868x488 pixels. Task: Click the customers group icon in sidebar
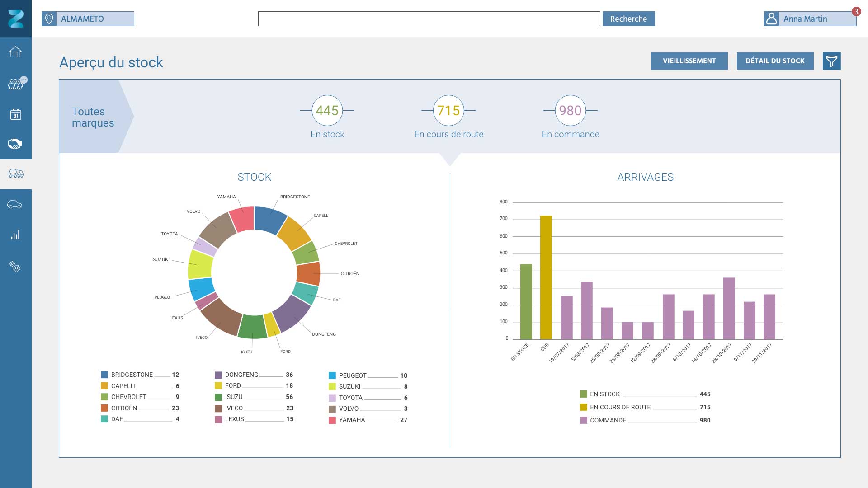(15, 84)
